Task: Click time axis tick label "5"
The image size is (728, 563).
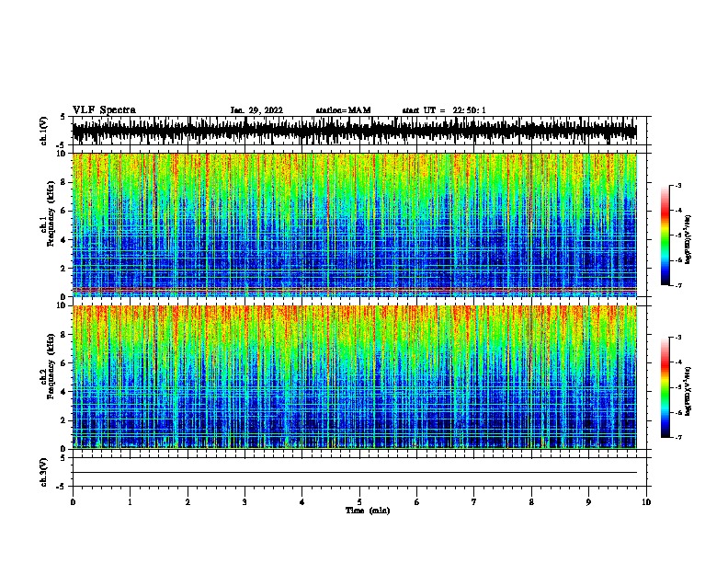Action: pyautogui.click(x=359, y=502)
